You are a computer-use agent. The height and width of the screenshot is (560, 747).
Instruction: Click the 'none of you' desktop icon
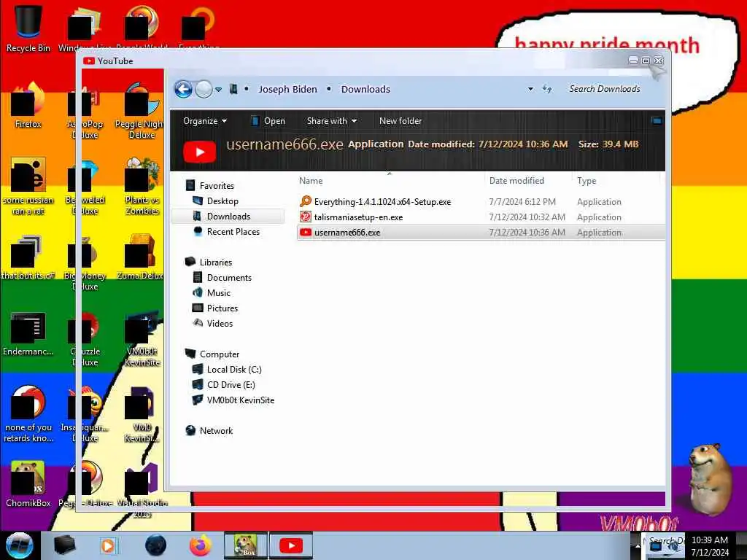point(28,414)
